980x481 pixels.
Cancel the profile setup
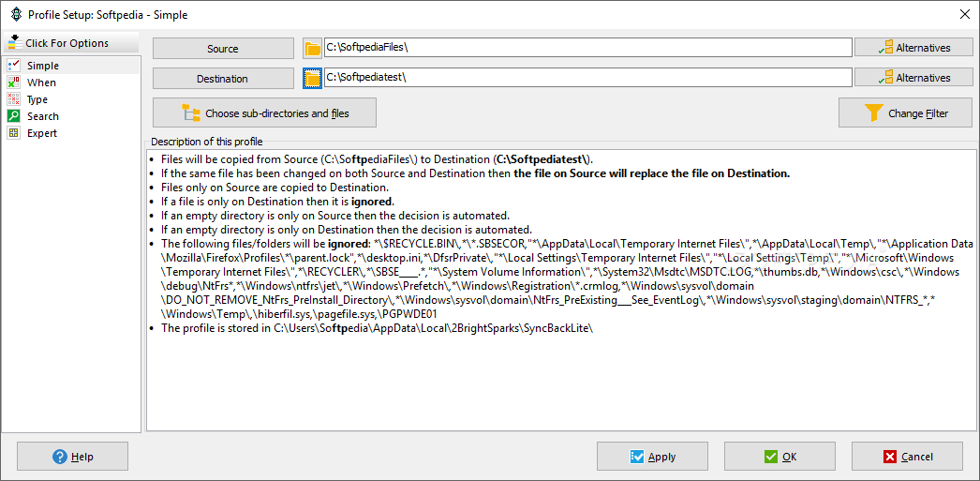pos(908,456)
